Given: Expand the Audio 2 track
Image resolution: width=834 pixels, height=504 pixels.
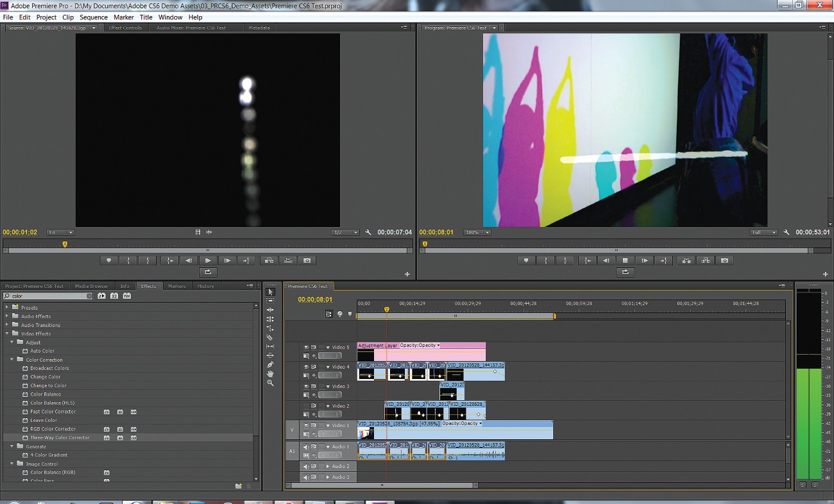Looking at the screenshot, I should tap(328, 467).
